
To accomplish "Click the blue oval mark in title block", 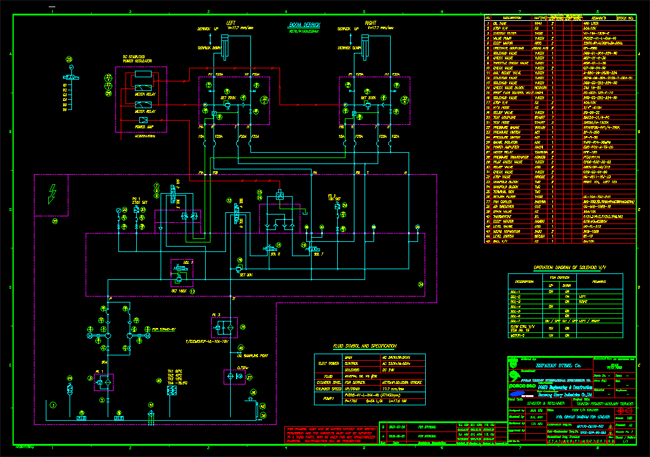I will tap(518, 394).
